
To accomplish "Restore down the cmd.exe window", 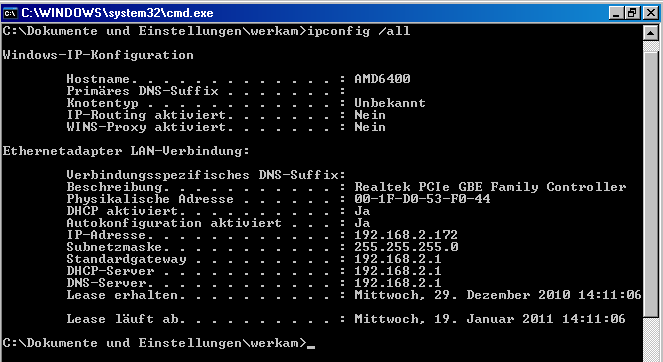I will (632, 14).
